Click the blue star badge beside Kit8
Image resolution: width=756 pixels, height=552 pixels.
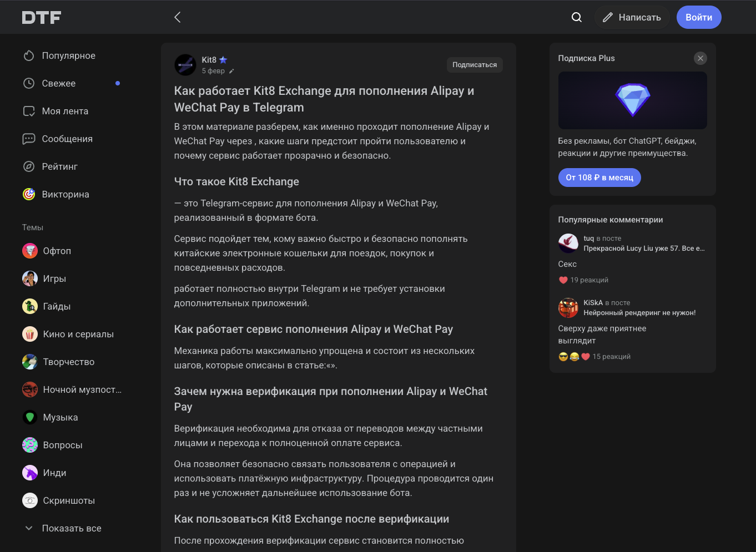(x=223, y=60)
